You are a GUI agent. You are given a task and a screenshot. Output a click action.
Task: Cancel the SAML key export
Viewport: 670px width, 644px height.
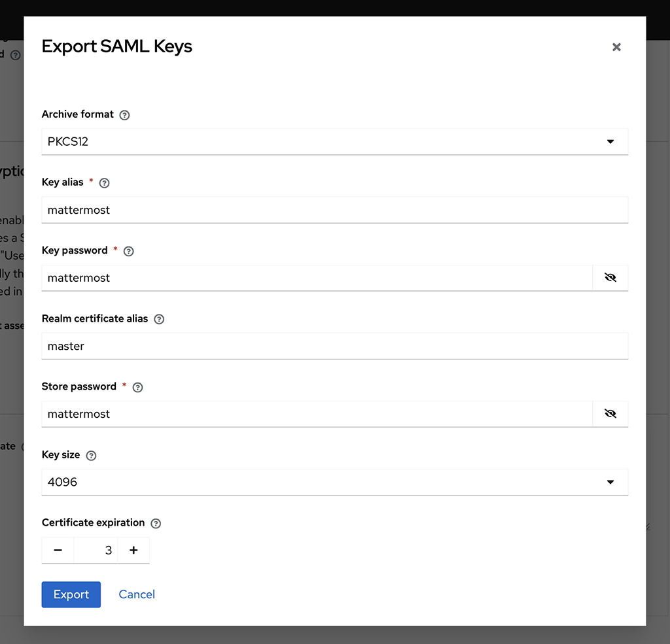coord(136,594)
